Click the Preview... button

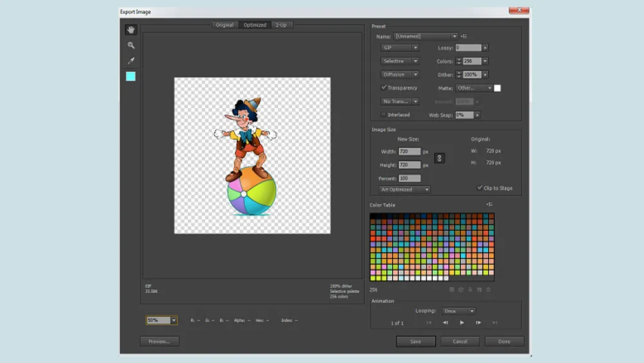tap(159, 341)
